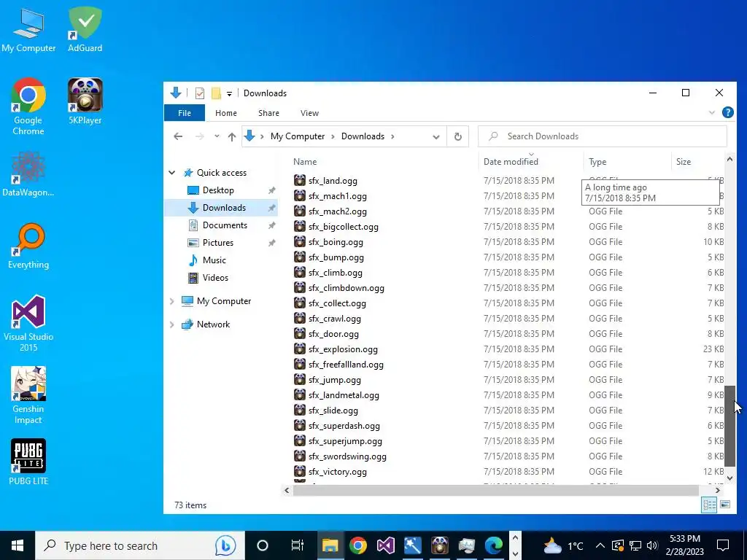Open the File menu tab
Viewport: 747px width, 560px height.
tap(185, 113)
